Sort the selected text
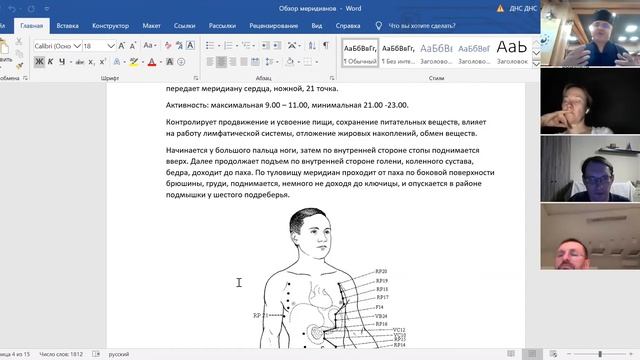 tap(312, 45)
